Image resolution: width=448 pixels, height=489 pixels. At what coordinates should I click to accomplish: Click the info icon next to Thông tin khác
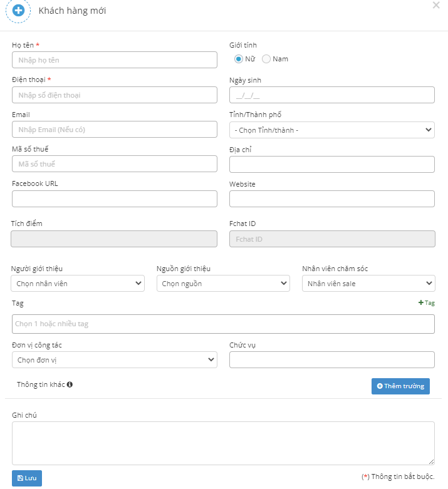click(70, 384)
